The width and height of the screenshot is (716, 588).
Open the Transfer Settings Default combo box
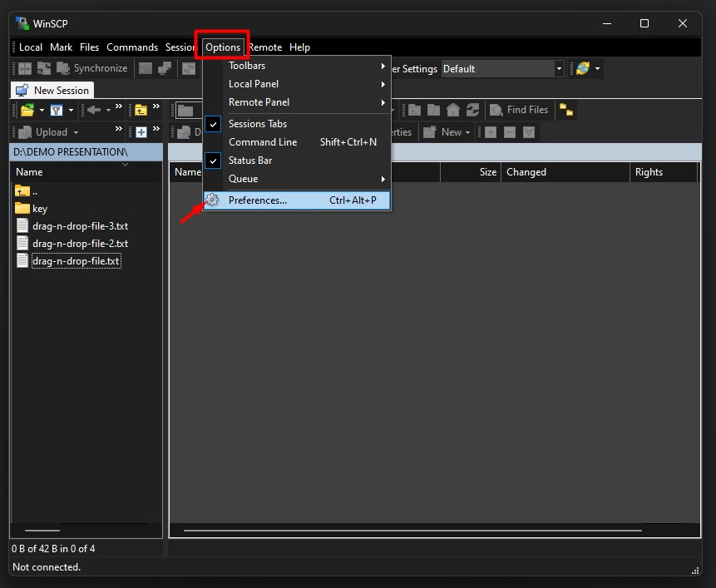(x=503, y=69)
